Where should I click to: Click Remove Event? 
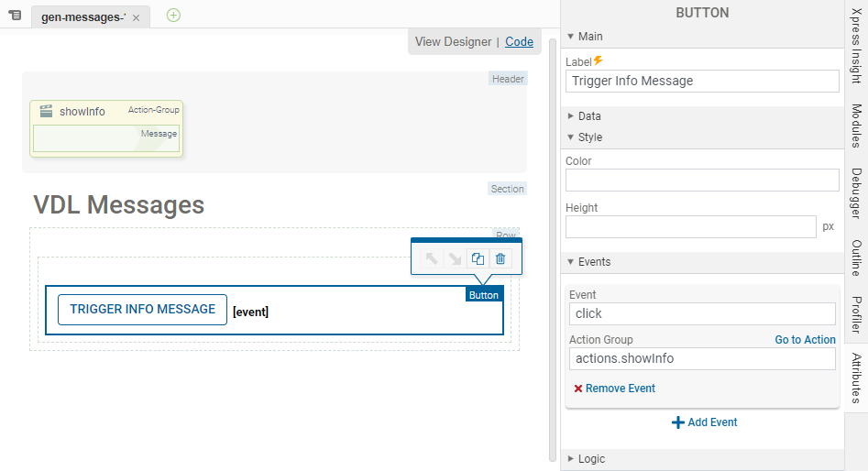point(614,389)
